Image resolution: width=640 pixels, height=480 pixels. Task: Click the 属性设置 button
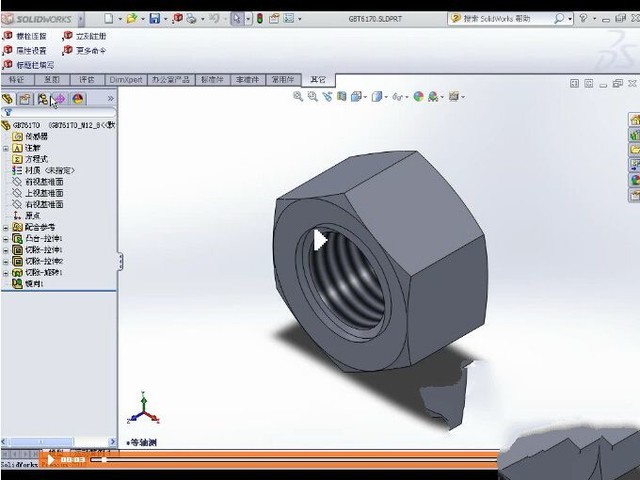[30, 50]
